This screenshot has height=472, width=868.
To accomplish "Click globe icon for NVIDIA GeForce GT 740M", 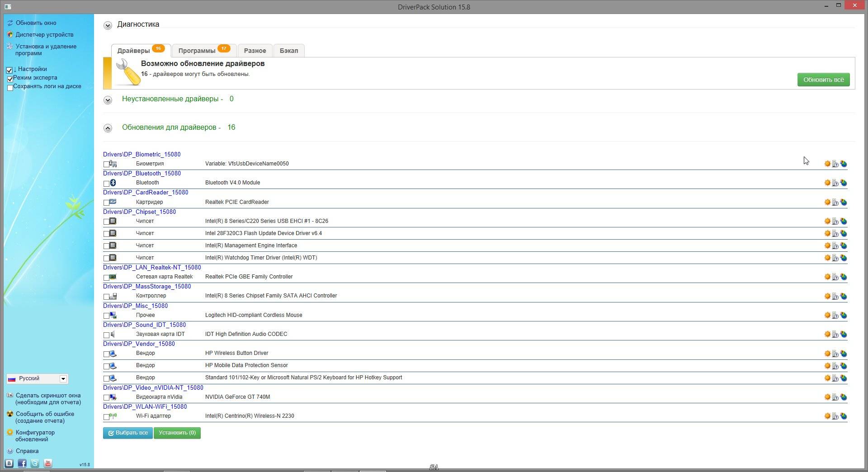I will point(844,397).
